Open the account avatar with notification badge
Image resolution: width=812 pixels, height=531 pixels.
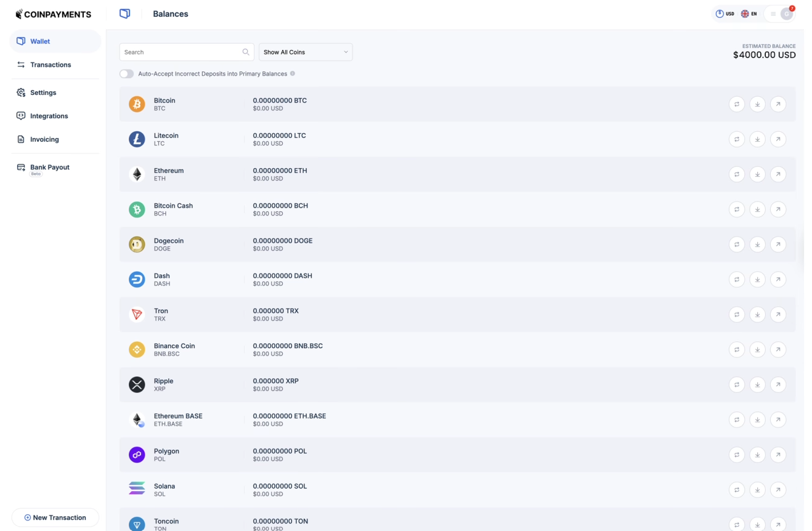(787, 14)
